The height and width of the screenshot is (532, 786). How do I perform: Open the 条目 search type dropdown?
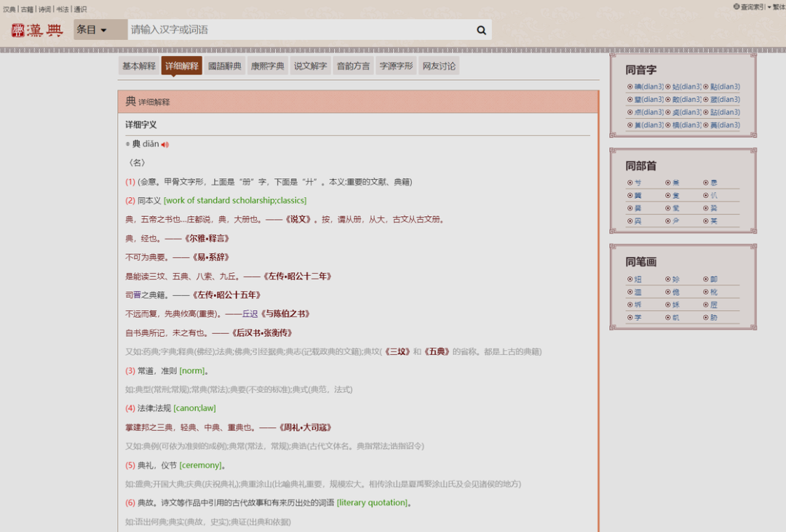pos(92,30)
